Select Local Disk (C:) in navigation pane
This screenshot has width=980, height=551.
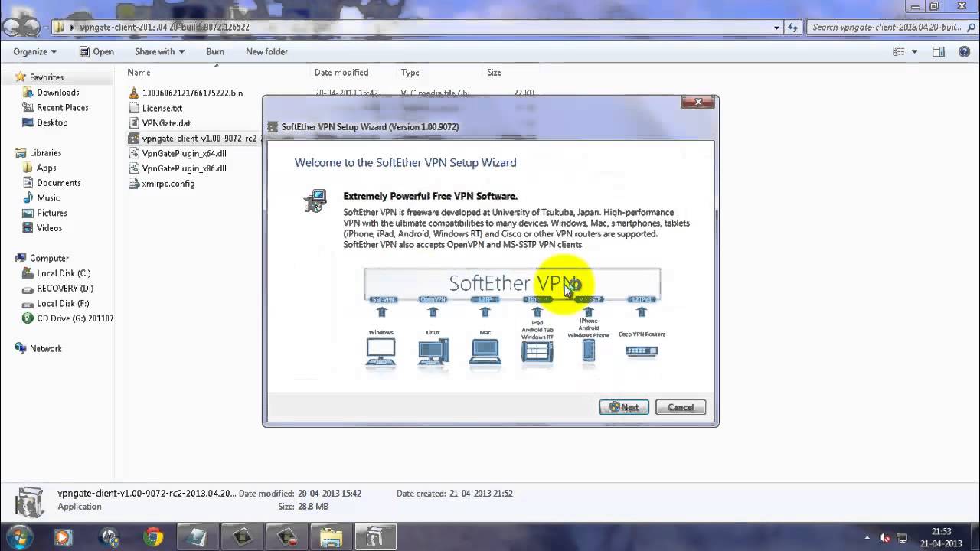63,273
